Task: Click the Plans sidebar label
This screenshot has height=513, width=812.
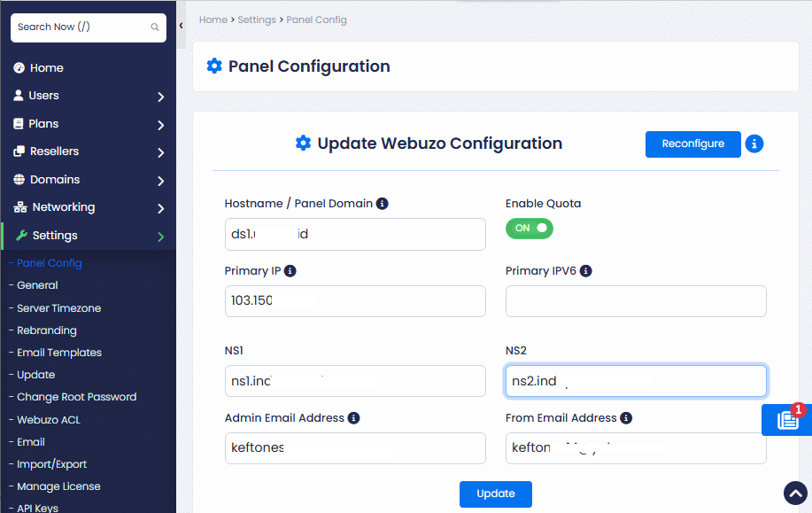Action: pyautogui.click(x=43, y=124)
